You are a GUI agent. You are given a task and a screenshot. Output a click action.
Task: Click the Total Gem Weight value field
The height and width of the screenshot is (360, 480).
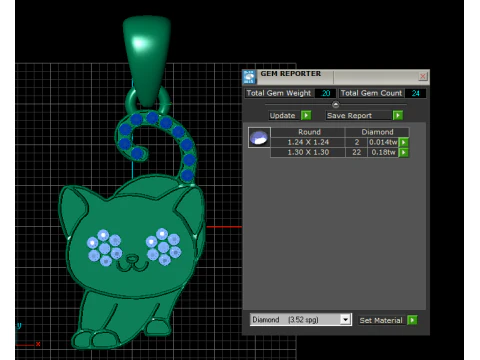pos(325,93)
